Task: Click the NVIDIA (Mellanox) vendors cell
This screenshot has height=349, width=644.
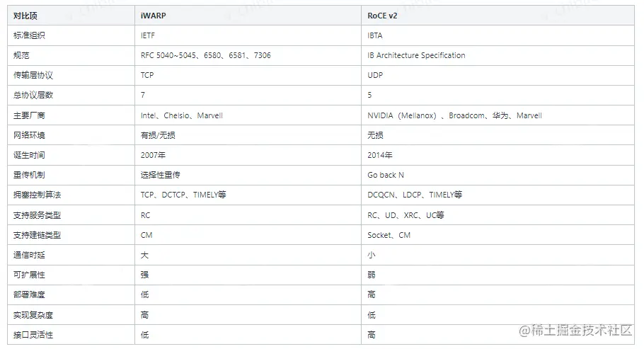Action: [454, 115]
